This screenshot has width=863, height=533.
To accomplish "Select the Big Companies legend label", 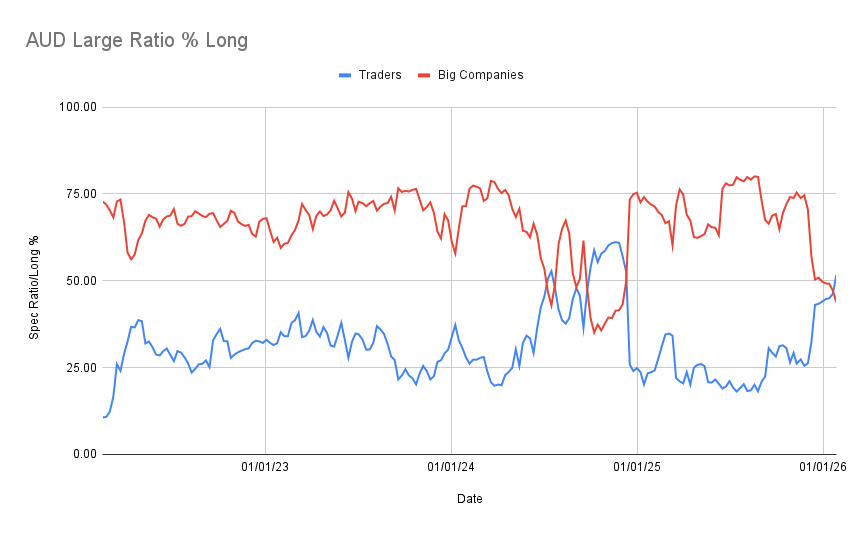I will (x=479, y=75).
